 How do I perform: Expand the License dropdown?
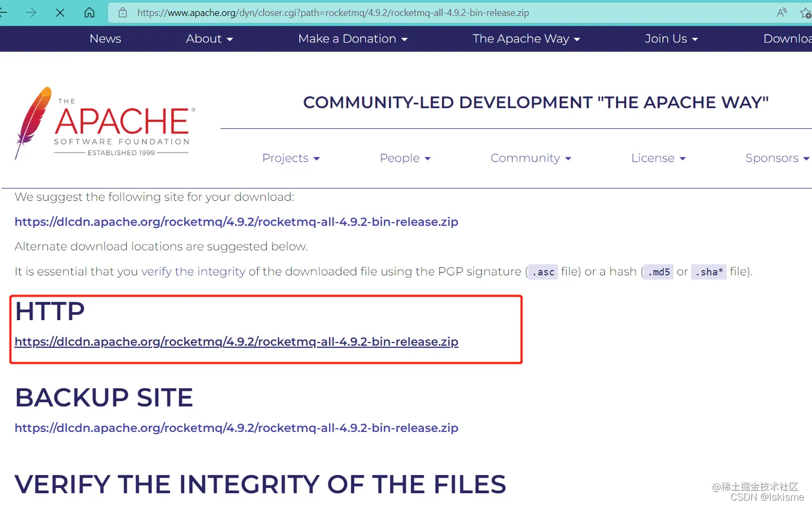tap(658, 158)
